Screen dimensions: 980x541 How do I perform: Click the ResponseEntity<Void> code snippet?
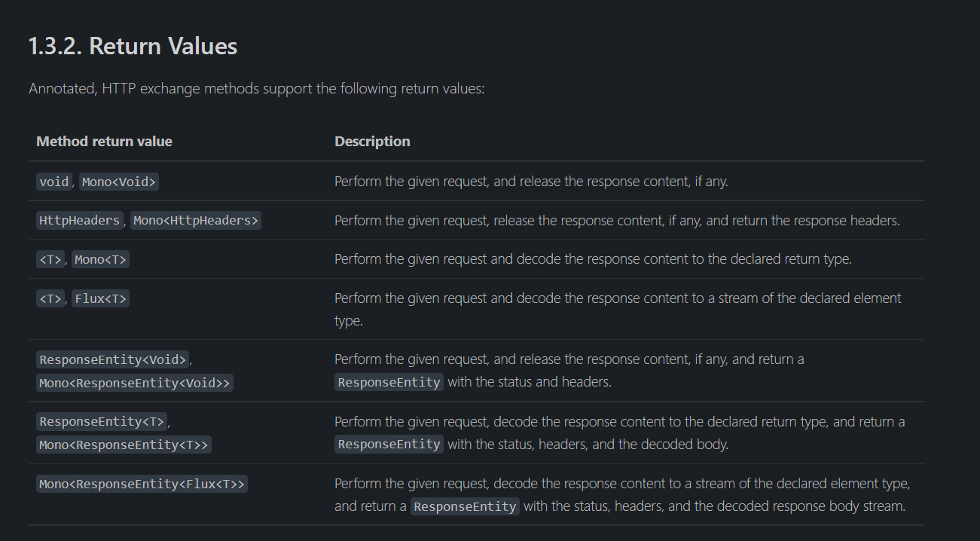[113, 360]
